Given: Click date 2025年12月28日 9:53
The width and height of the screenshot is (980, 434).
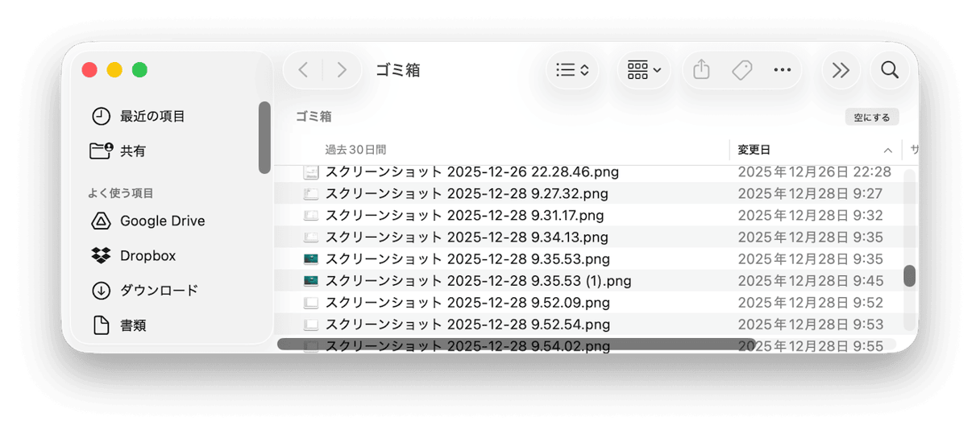Looking at the screenshot, I should [810, 324].
